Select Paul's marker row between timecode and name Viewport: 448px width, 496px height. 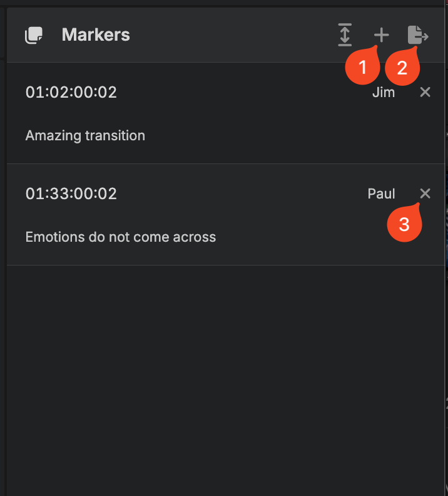[x=244, y=194]
